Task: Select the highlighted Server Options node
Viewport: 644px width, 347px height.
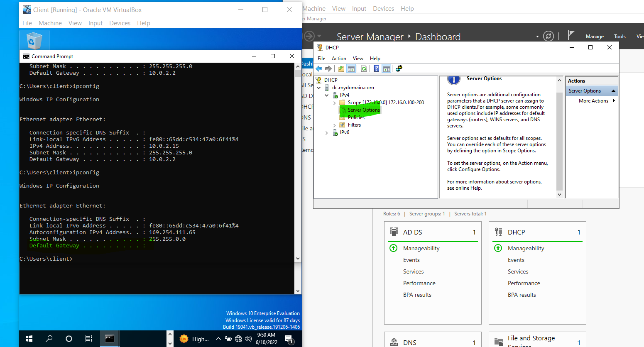Action: click(x=363, y=110)
